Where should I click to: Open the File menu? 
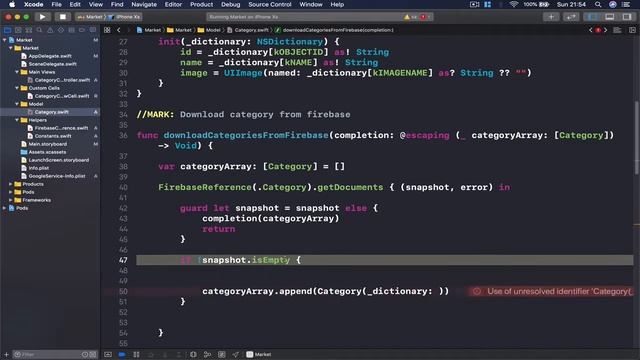[x=56, y=4]
